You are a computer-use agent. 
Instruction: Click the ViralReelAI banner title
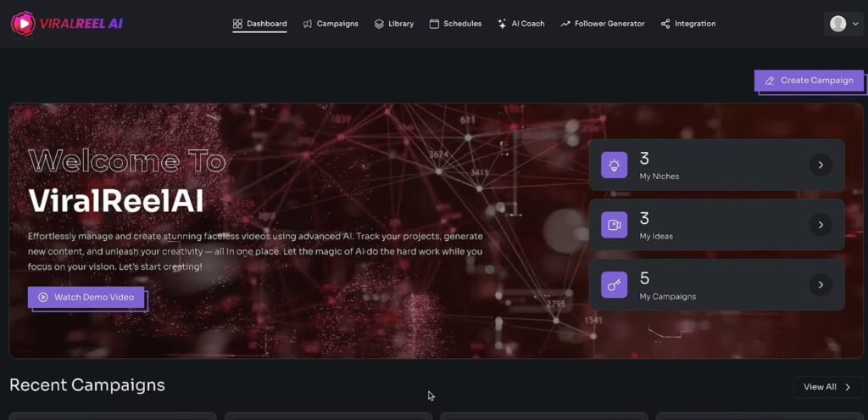click(x=115, y=201)
